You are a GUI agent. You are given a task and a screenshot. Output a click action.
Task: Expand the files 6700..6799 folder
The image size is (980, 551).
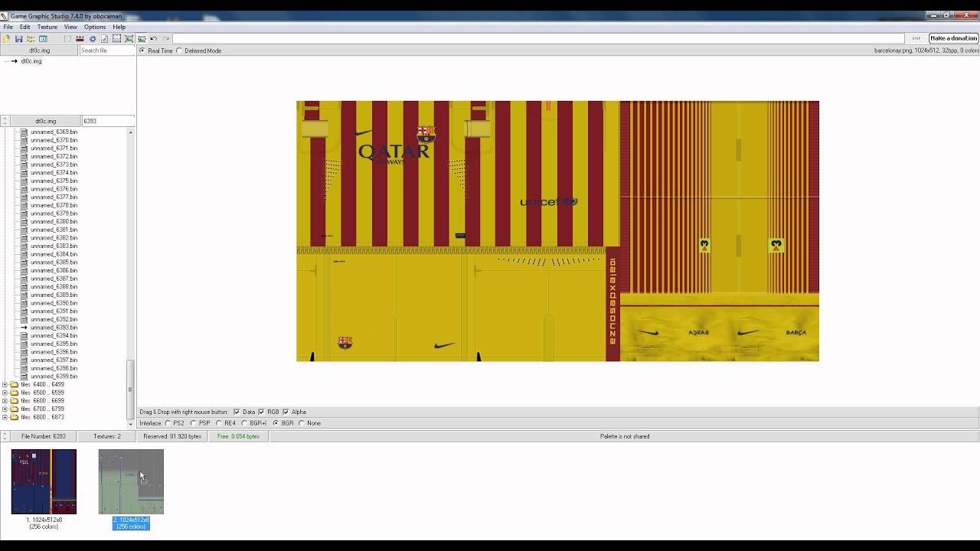(5, 409)
